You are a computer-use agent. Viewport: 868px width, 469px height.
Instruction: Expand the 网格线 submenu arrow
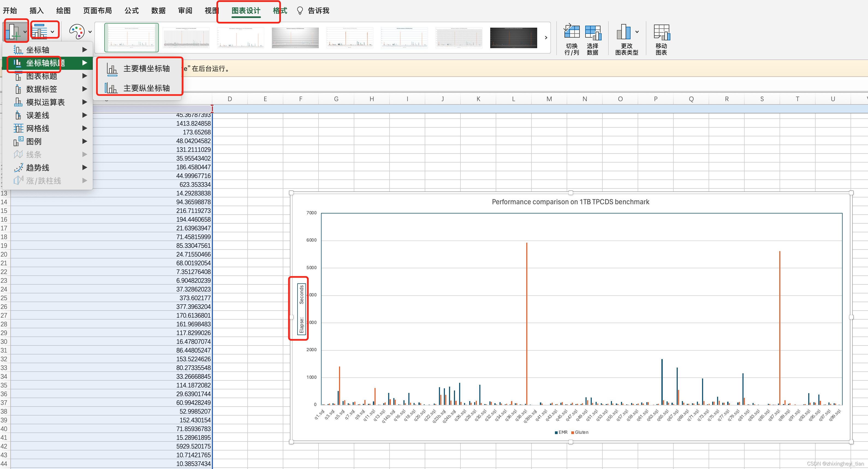85,128
